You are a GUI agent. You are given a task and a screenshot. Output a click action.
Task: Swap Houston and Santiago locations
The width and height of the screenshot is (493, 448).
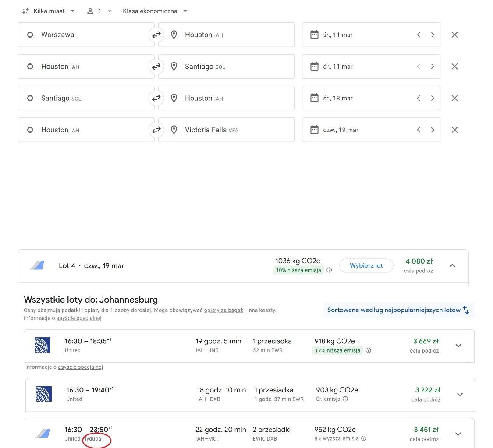[156, 67]
